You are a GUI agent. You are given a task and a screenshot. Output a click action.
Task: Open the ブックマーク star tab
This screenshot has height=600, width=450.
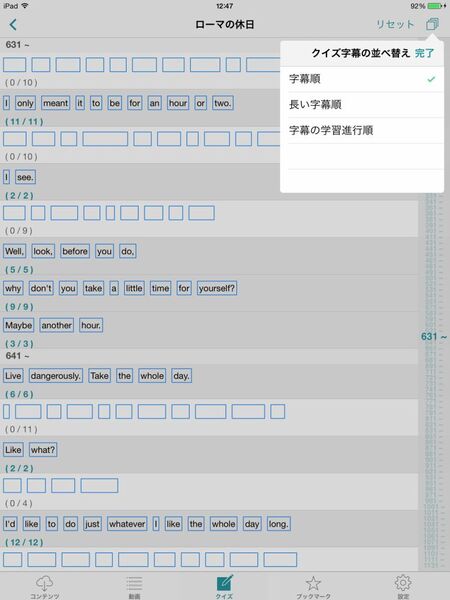[x=313, y=587]
